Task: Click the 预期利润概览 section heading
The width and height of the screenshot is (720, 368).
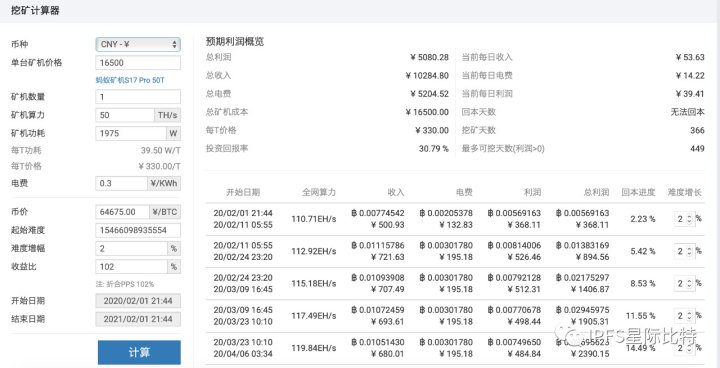Action: click(235, 42)
